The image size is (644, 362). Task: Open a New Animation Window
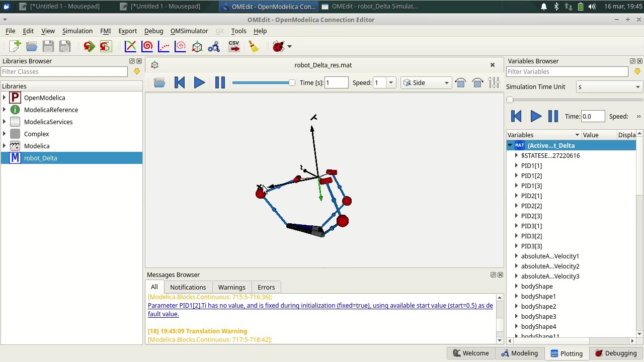(x=197, y=46)
